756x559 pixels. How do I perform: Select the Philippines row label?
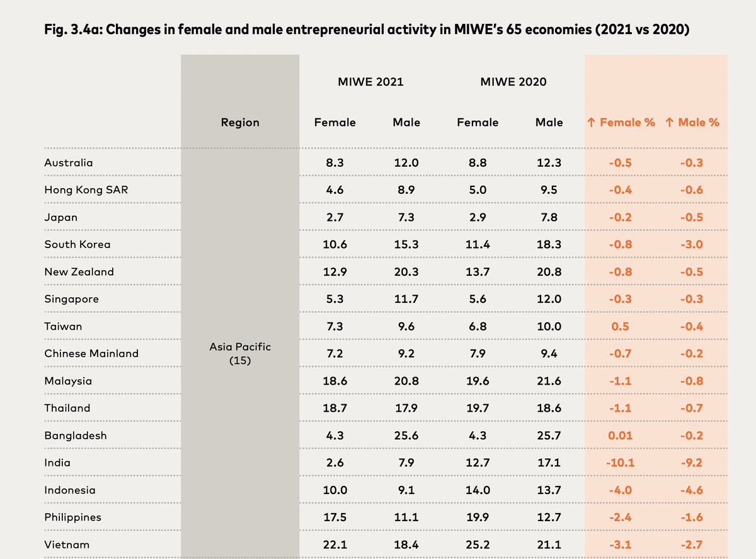(x=73, y=517)
